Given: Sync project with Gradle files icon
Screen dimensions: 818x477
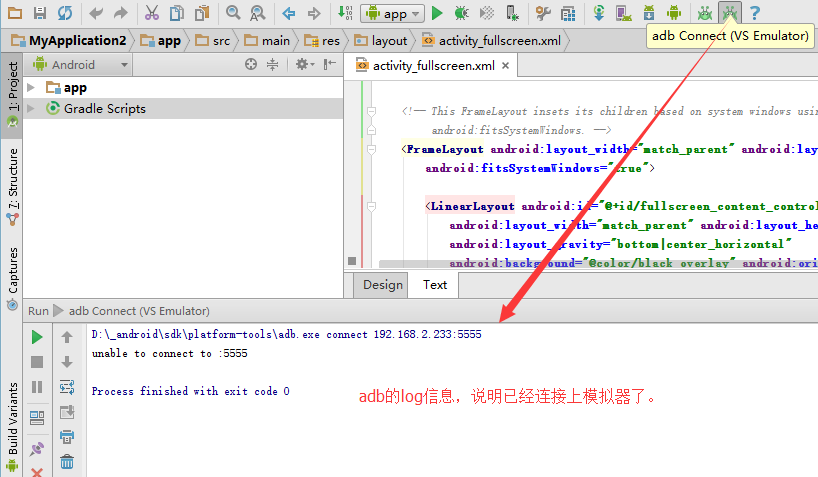Looking at the screenshot, I should pyautogui.click(x=599, y=13).
